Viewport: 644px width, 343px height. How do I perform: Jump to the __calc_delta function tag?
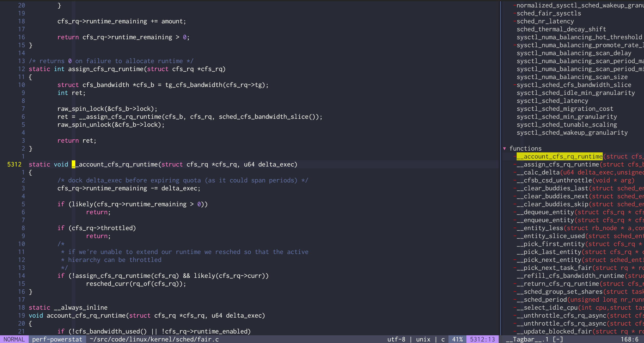[x=541, y=172]
